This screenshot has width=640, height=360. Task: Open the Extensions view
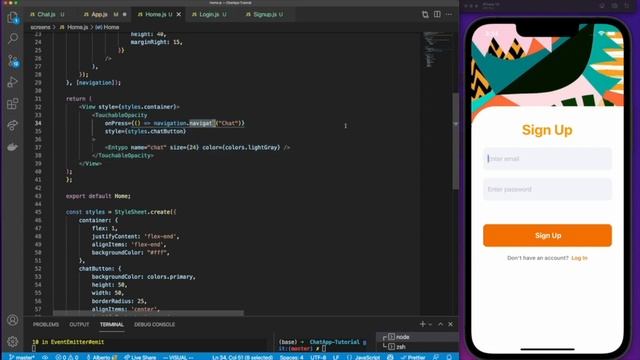(x=13, y=104)
